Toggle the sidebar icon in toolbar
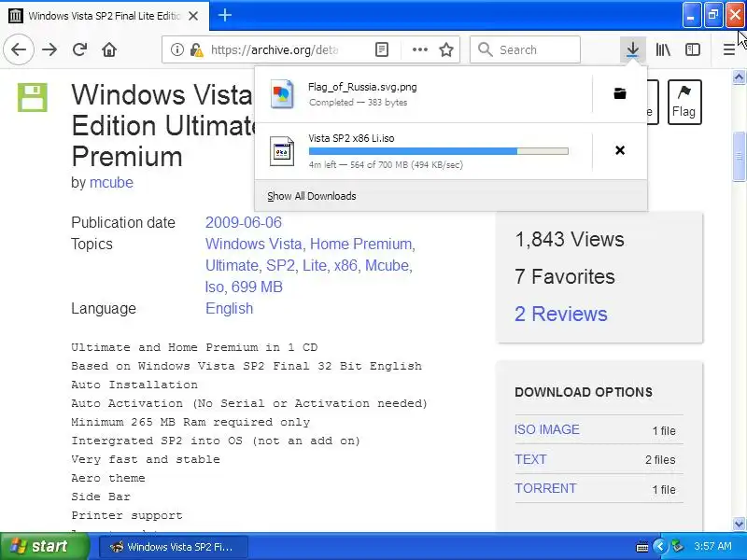747x560 pixels. click(x=692, y=49)
